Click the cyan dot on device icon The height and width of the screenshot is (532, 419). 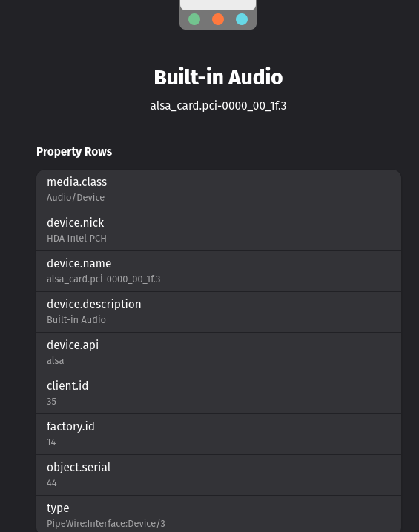coord(242,19)
